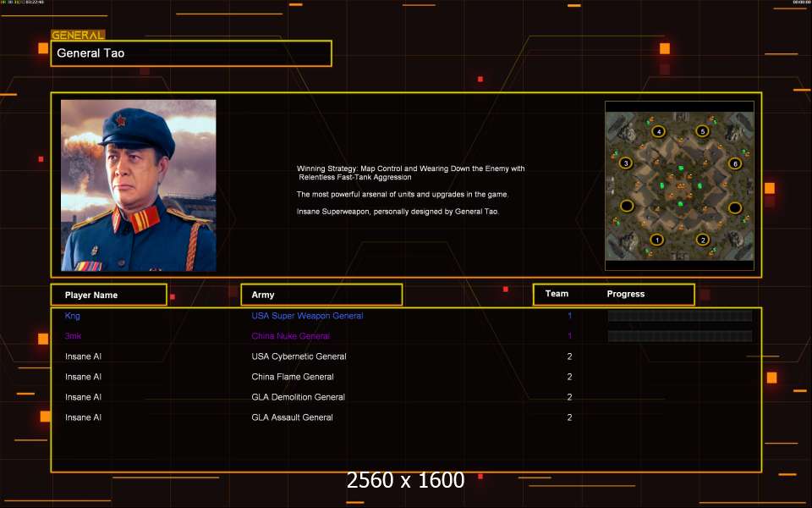Click team number for 3mk

point(569,336)
